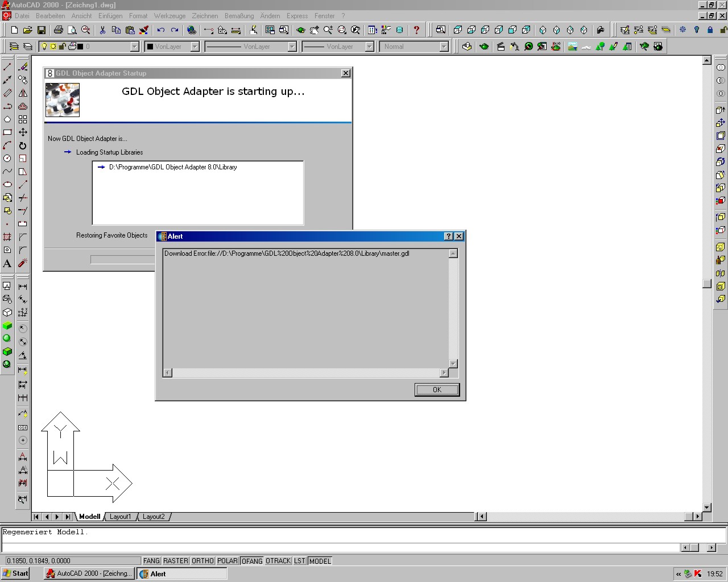Click the Alert dialog help question button
Viewport: 728px width, 582px height.
tap(449, 236)
